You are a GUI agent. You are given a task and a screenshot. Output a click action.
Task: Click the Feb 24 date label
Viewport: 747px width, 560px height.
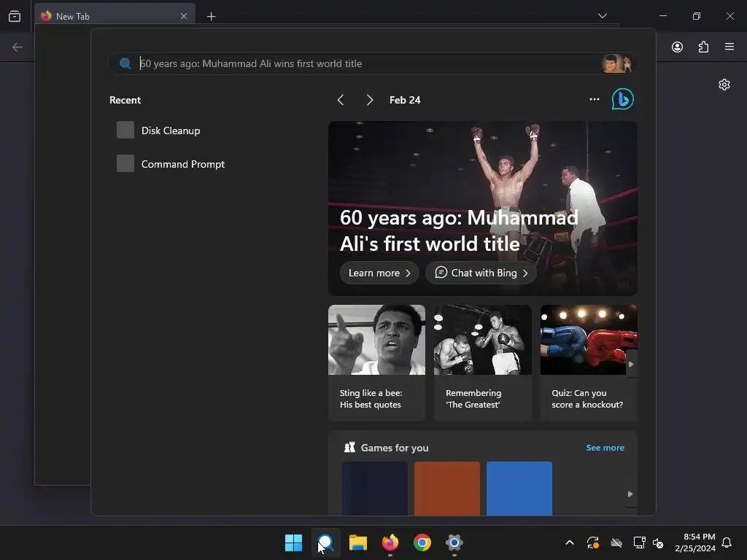click(405, 100)
